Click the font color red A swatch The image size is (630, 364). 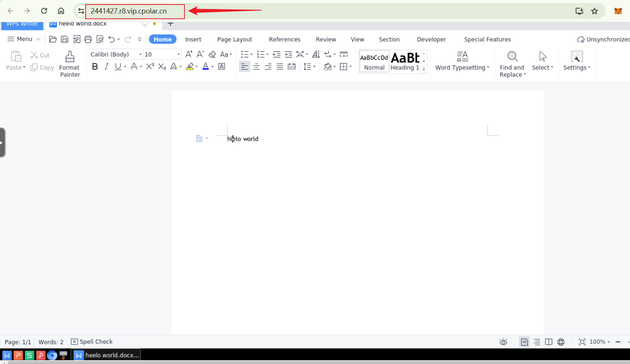[x=205, y=66]
